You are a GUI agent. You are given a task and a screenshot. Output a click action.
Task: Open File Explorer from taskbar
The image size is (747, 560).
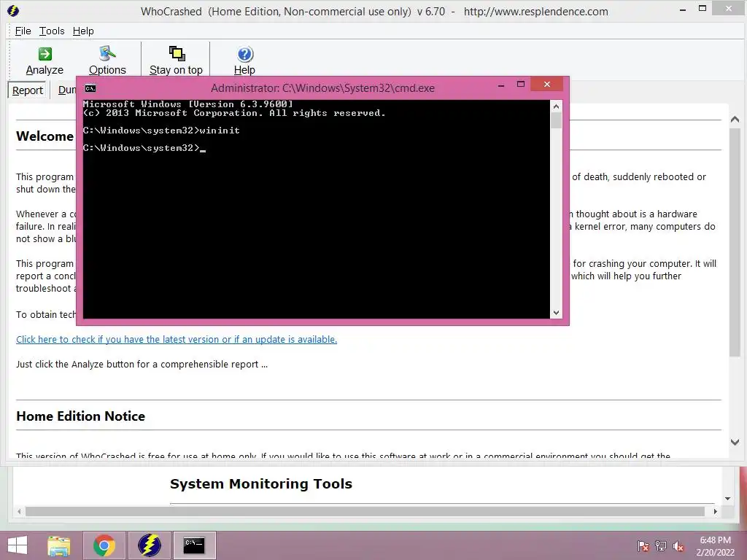[58, 545]
